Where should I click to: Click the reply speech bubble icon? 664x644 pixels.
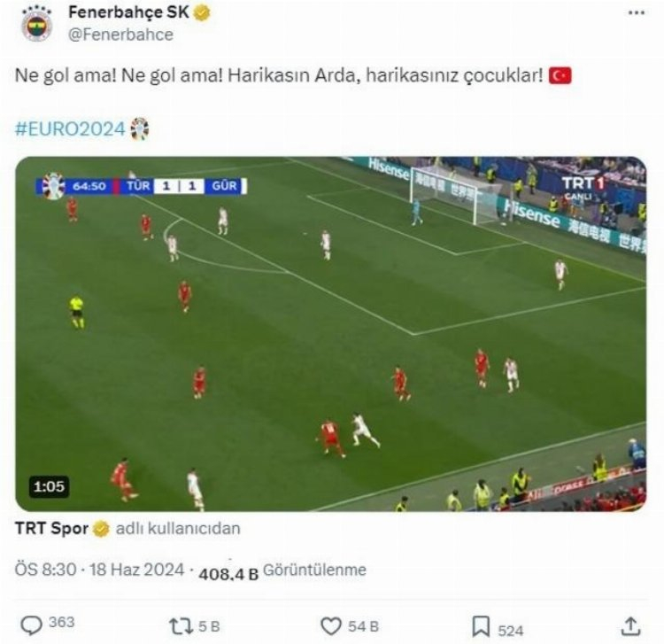click(x=31, y=625)
